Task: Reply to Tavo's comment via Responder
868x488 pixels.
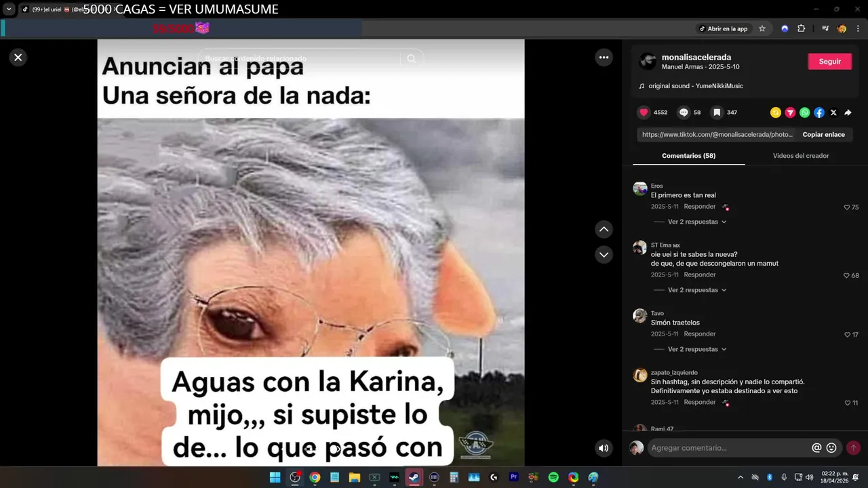Action: click(x=699, y=333)
